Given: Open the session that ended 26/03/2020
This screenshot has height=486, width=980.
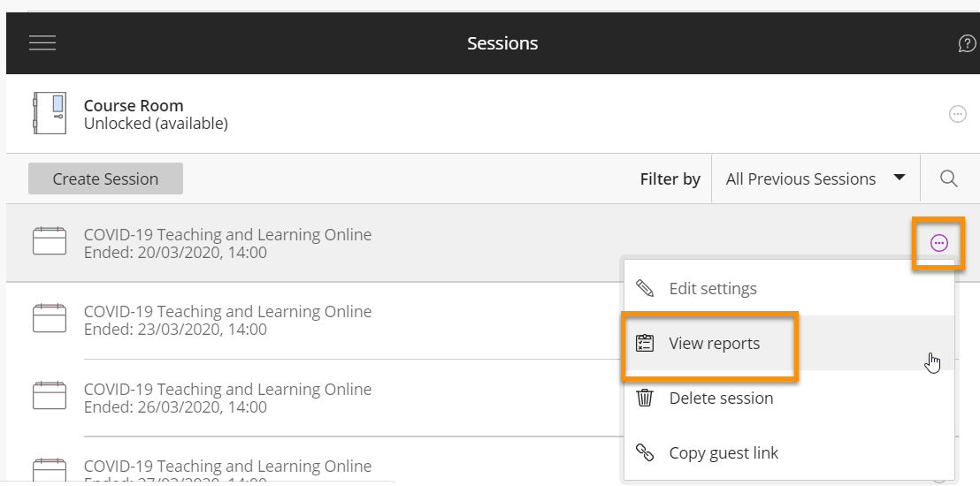Looking at the screenshot, I should click(x=227, y=390).
